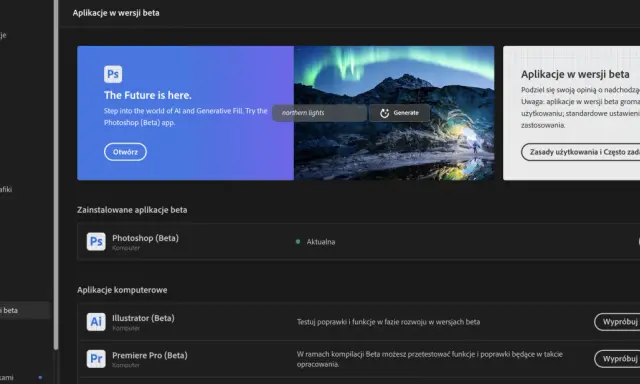Select the sidebar item ending in 'afiki'
This screenshot has height=384, width=640.
pyautogui.click(x=6, y=189)
